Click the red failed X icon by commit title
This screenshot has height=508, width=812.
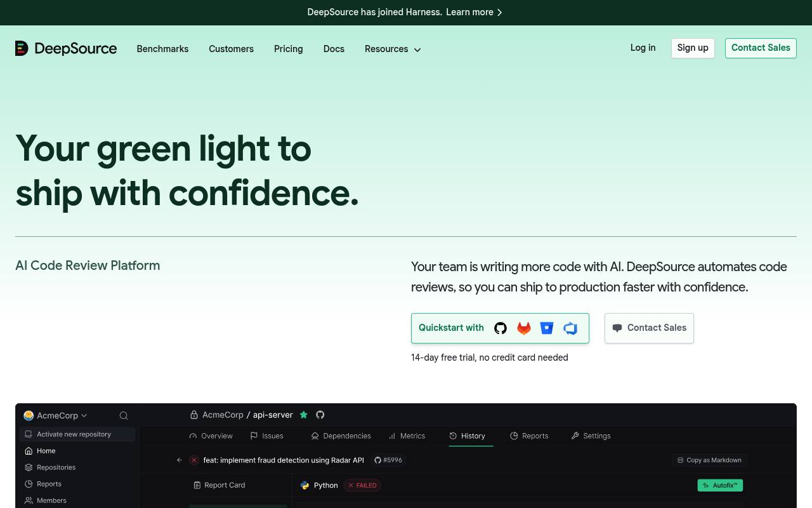(194, 460)
